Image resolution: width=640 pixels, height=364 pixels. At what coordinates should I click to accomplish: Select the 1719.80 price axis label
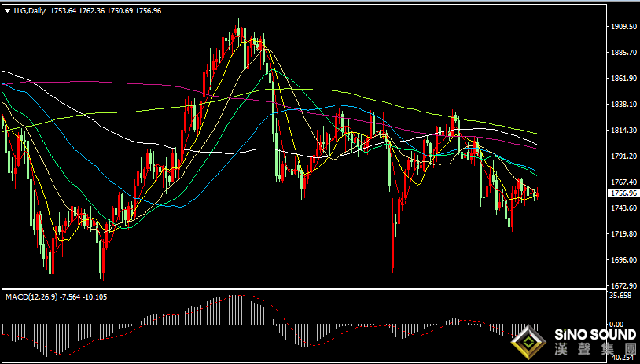pos(623,234)
